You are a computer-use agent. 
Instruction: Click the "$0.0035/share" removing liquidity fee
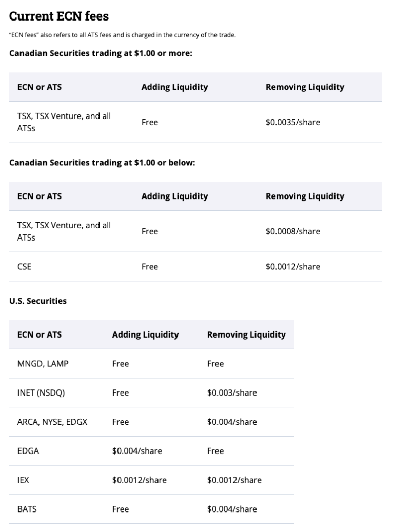click(x=292, y=122)
